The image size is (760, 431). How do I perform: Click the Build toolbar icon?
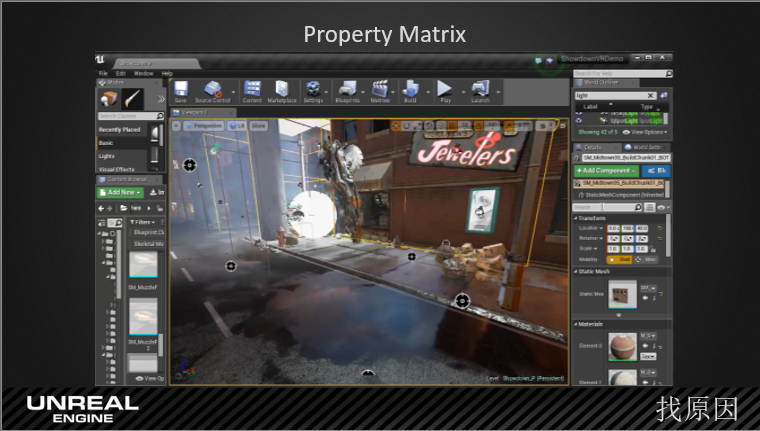pos(411,91)
